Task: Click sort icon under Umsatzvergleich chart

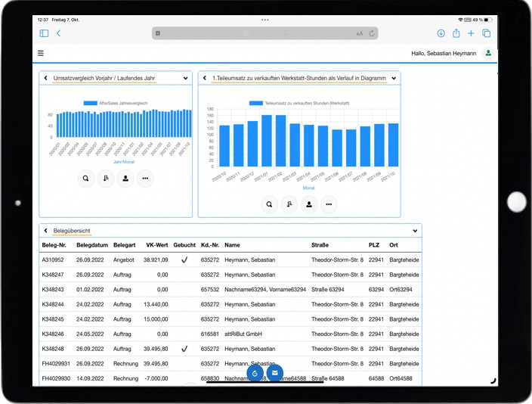Action: point(106,179)
